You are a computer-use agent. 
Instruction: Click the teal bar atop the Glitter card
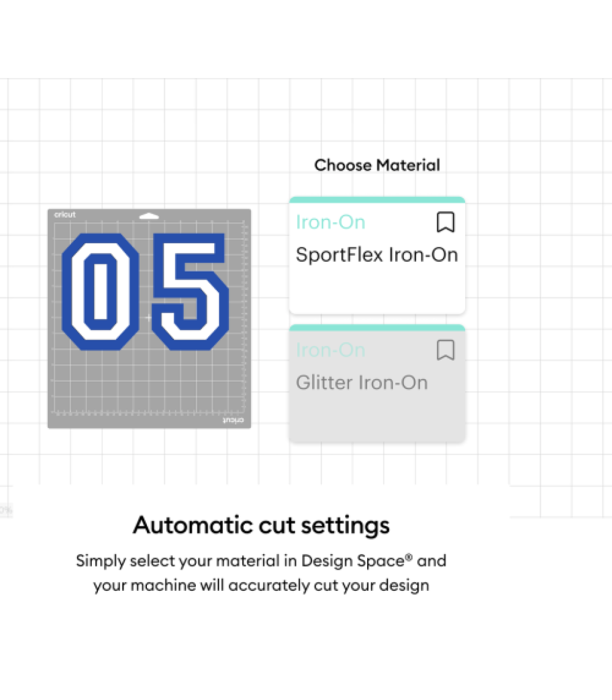coord(377,328)
